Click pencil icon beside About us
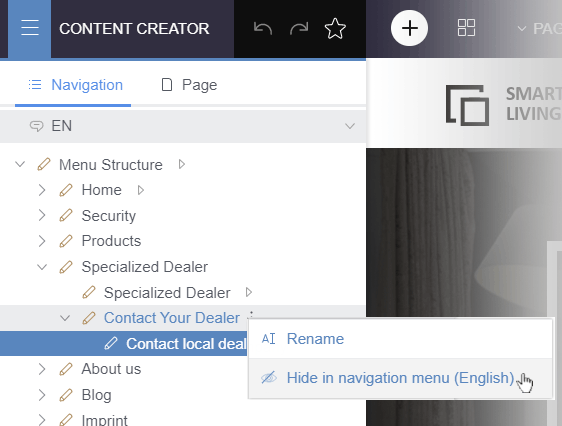 (x=66, y=369)
